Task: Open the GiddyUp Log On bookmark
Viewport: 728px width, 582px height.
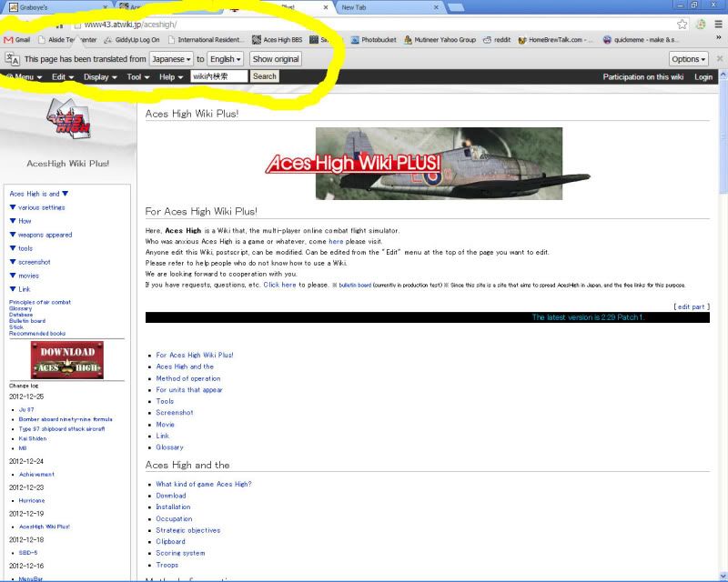Action: coord(131,40)
